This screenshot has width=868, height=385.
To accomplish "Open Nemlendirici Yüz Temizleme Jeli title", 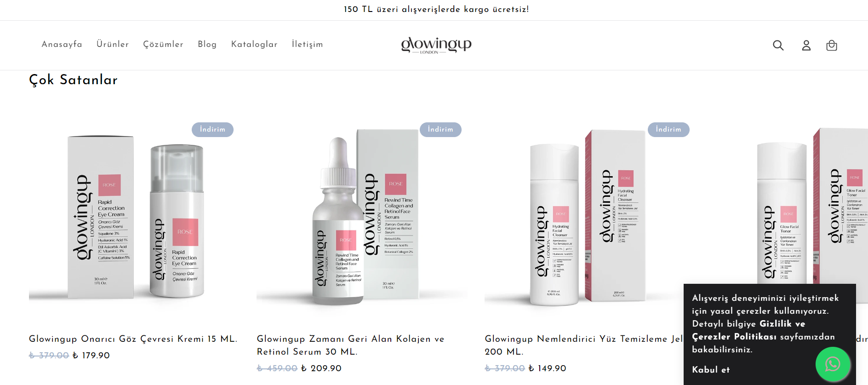I will (x=584, y=345).
